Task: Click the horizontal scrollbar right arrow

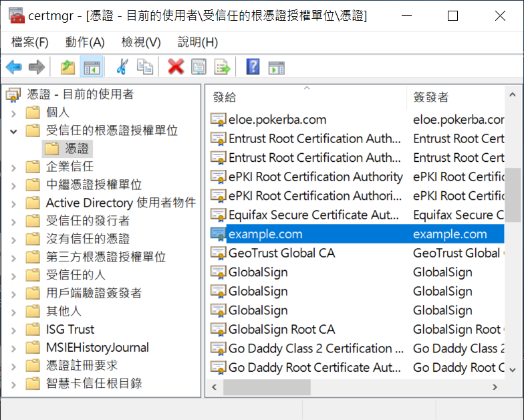Action: (x=495, y=387)
